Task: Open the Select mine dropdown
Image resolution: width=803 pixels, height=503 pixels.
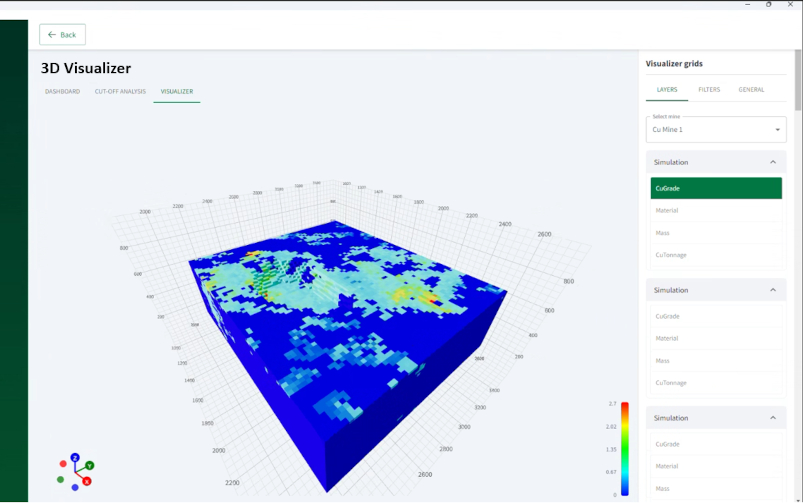Action: 716,130
